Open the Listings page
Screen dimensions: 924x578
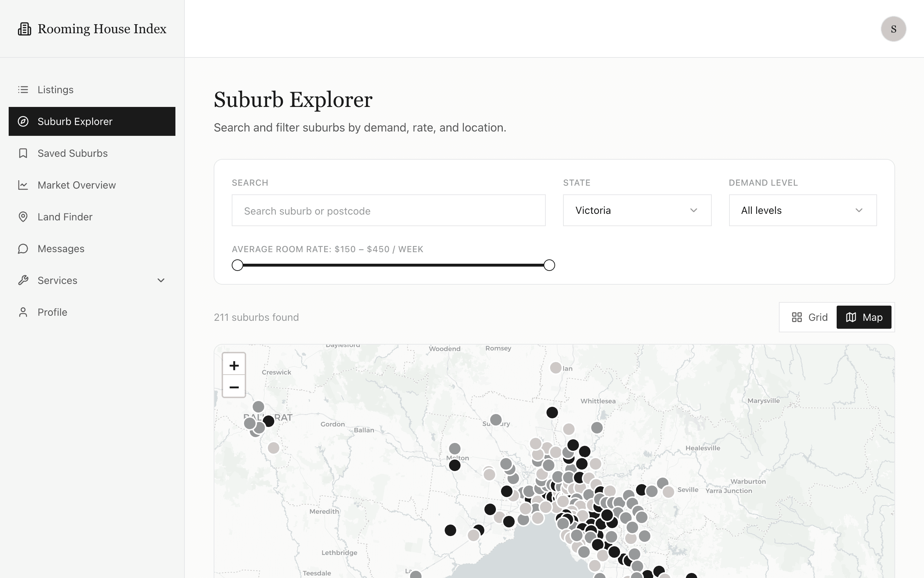point(92,90)
